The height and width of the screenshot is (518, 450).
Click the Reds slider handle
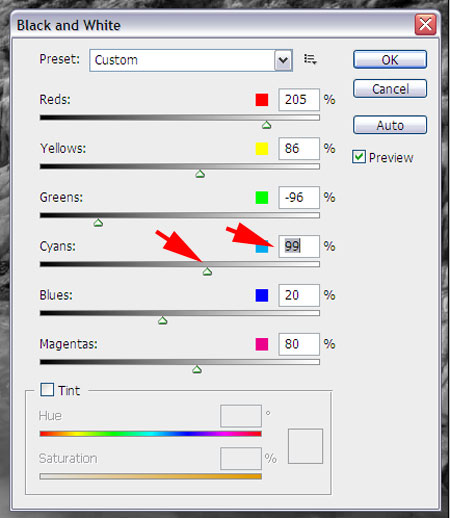[x=266, y=125]
